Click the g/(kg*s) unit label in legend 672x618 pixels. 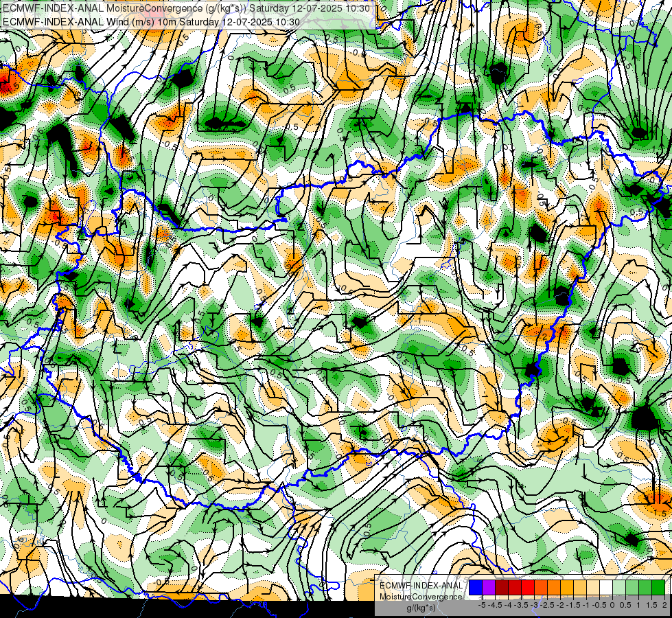point(421,608)
